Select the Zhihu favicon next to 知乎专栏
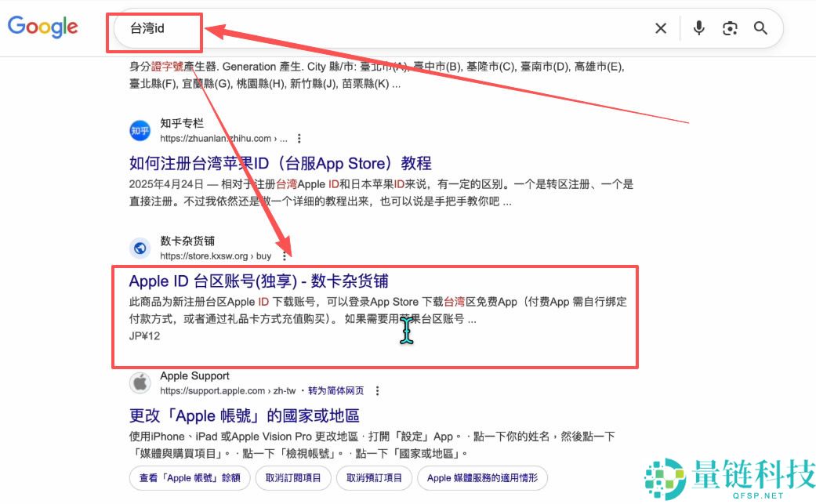816x504 pixels. (x=139, y=130)
